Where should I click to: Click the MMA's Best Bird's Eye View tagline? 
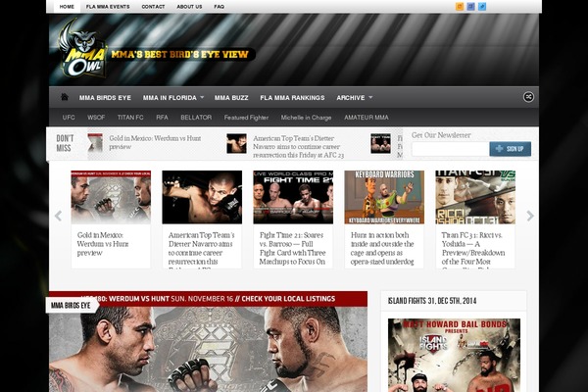tap(180, 55)
